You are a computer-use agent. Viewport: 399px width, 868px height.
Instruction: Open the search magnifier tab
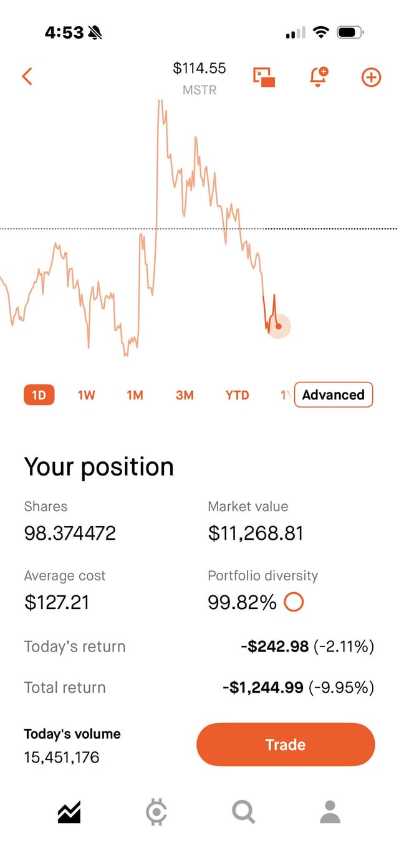[x=243, y=812]
